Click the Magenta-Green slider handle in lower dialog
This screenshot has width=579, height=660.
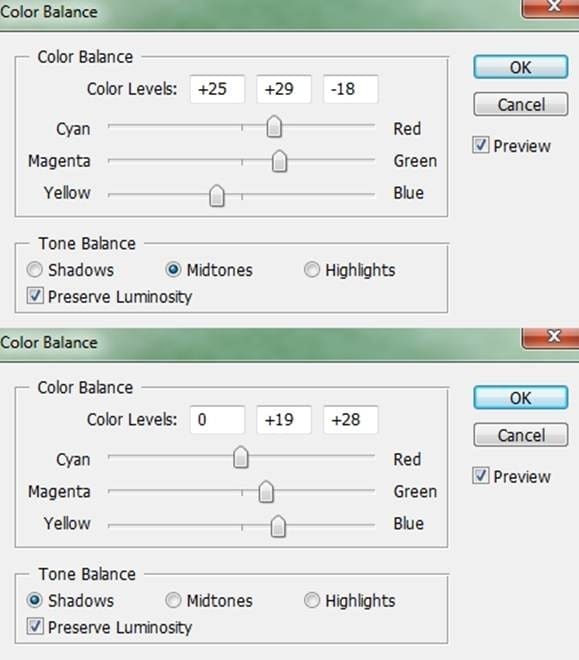coord(266,492)
